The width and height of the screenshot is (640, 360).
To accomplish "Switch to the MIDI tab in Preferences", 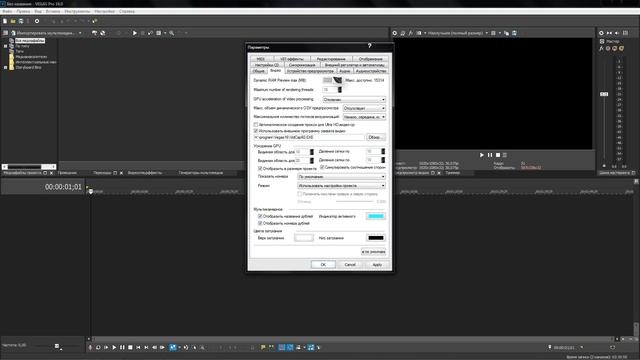I will [x=261, y=59].
